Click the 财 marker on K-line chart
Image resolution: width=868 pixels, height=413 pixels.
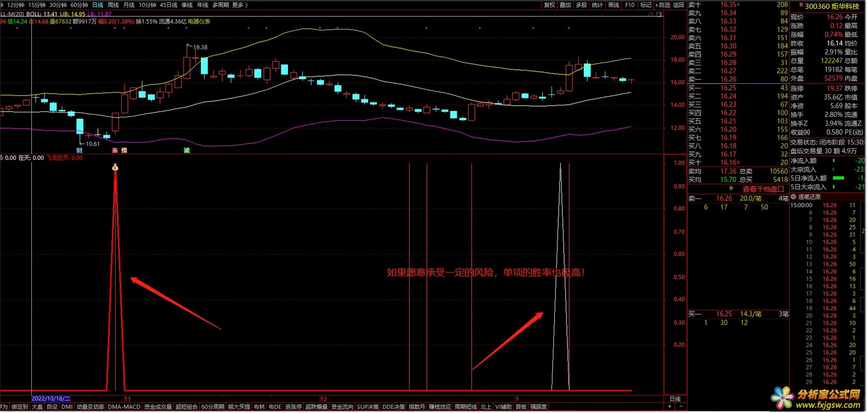pyautogui.click(x=79, y=151)
